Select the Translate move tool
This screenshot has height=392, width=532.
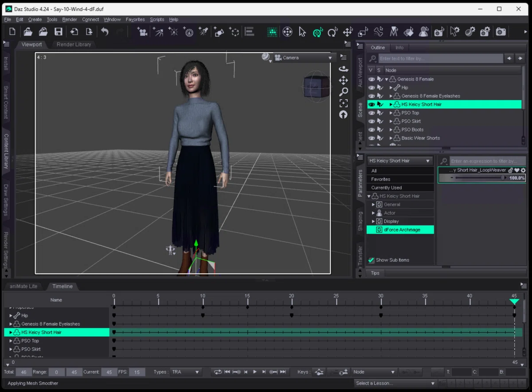pos(348,32)
